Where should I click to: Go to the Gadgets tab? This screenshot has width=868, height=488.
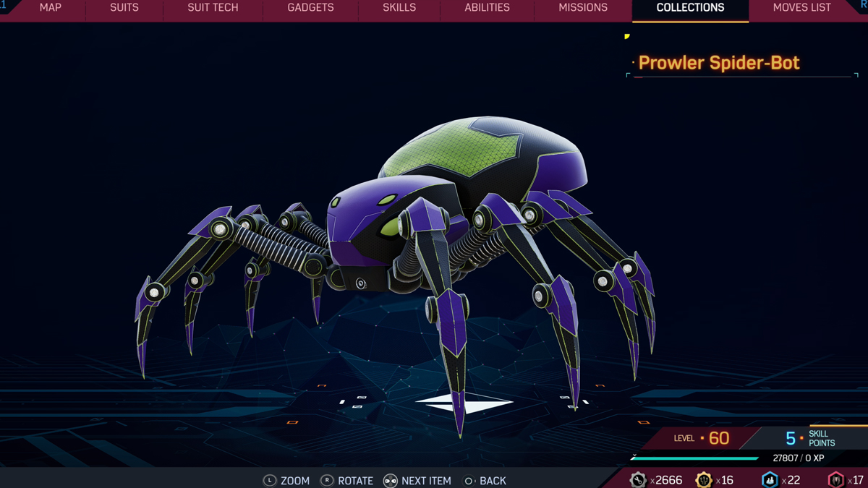pyautogui.click(x=310, y=8)
